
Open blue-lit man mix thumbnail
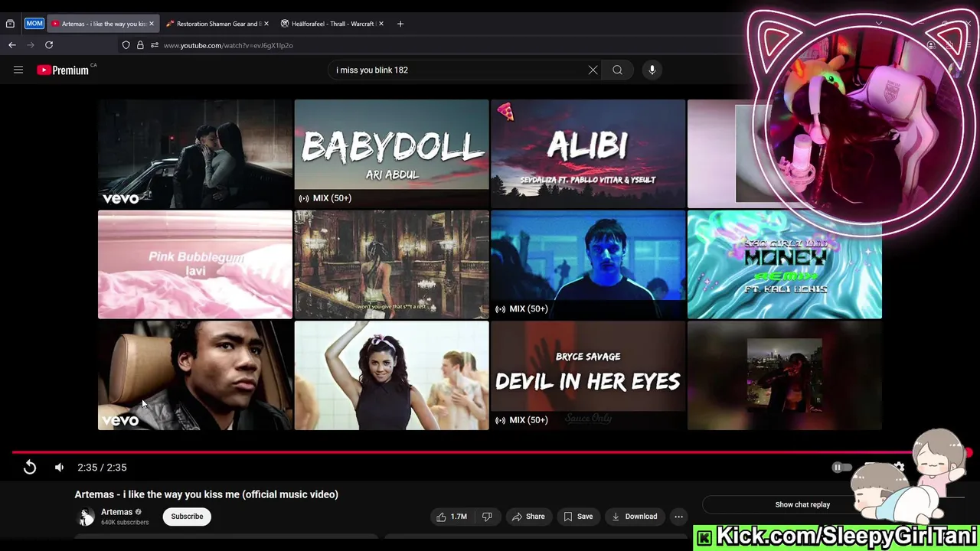coord(588,264)
